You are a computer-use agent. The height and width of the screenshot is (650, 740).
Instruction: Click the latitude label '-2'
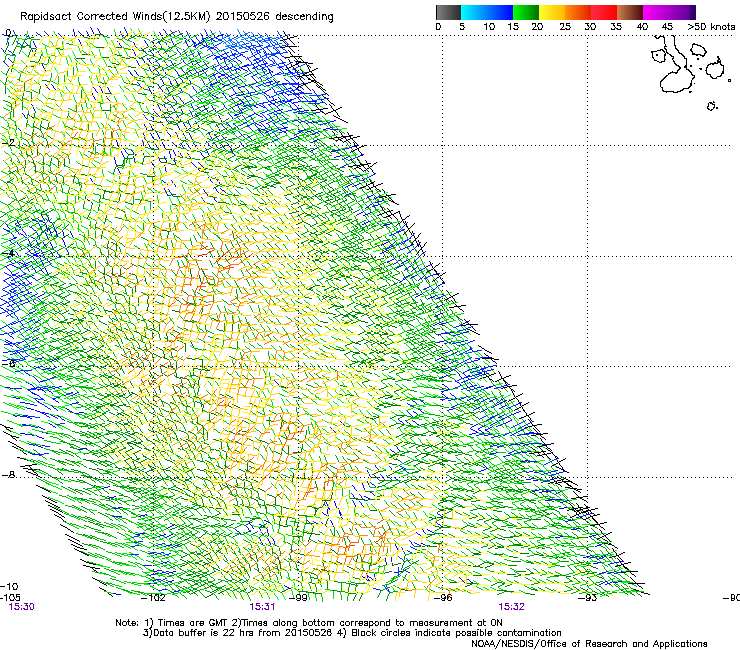coord(8,143)
